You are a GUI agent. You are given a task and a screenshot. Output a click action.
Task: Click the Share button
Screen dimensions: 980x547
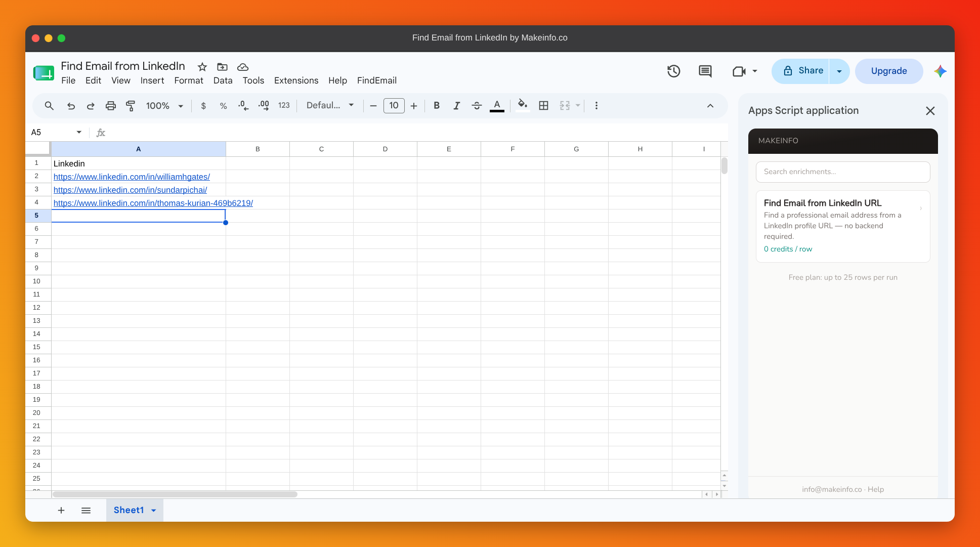[x=801, y=71]
